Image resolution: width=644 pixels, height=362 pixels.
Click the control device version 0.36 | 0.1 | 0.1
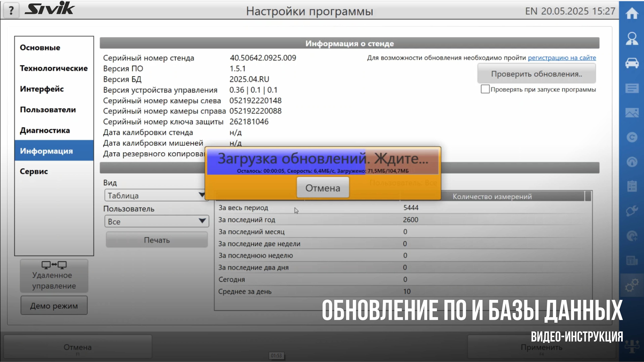[x=254, y=90]
